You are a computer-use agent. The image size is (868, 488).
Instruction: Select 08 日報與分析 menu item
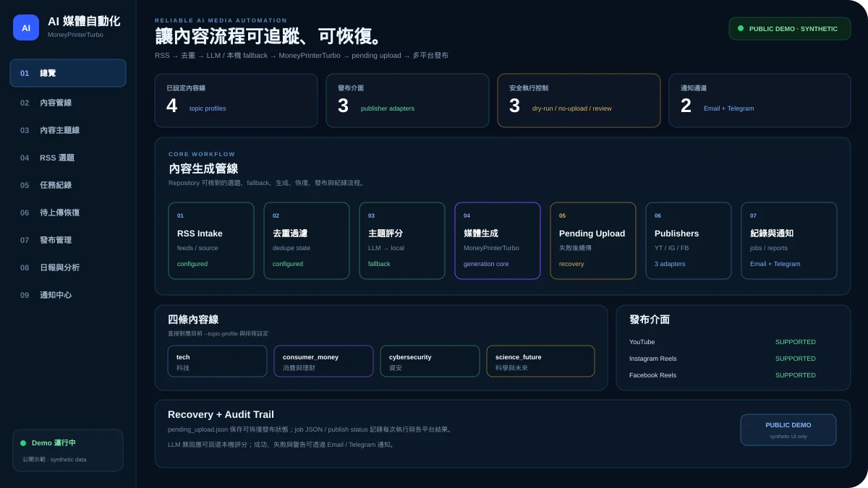[68, 267]
